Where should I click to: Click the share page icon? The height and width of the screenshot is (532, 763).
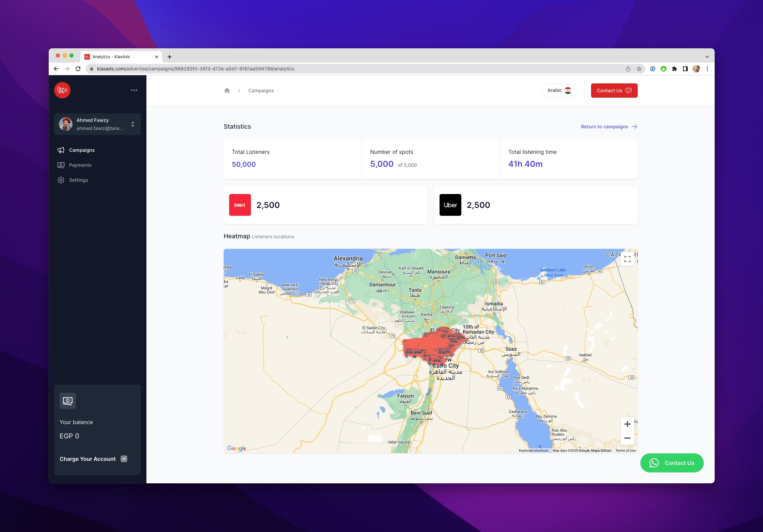point(628,69)
